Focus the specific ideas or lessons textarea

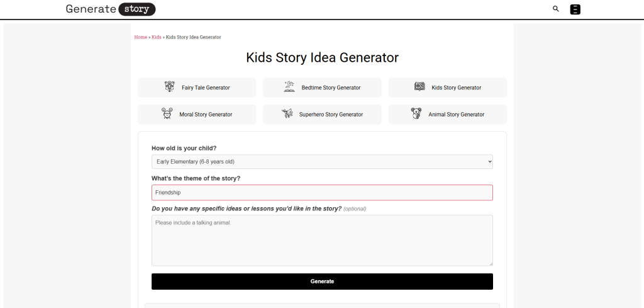click(322, 240)
